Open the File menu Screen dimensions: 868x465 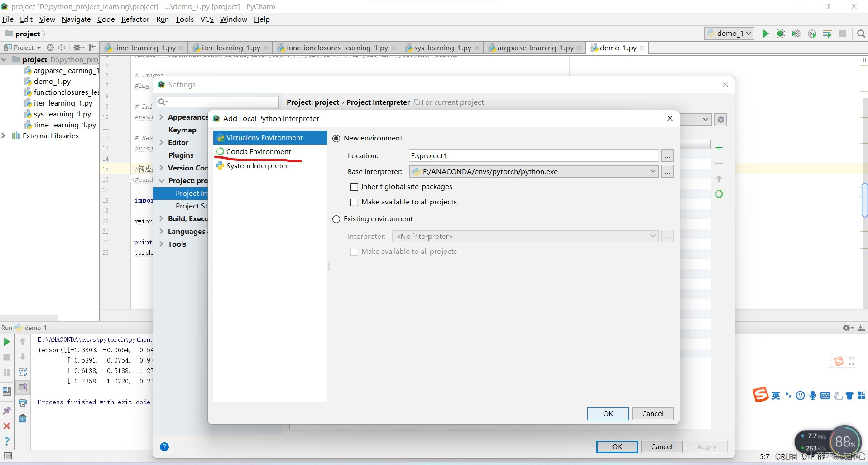(8, 19)
